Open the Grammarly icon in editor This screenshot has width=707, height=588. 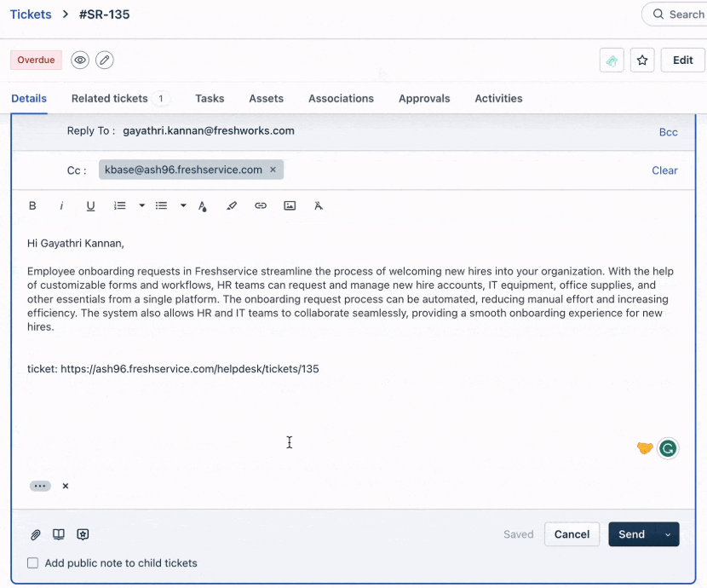coord(668,448)
